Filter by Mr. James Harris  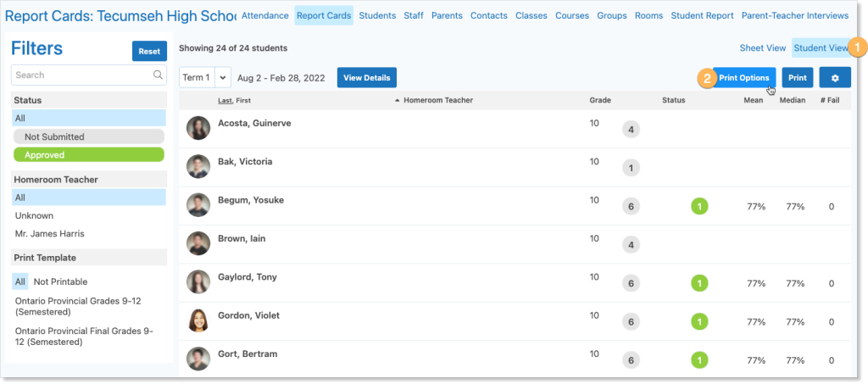50,234
